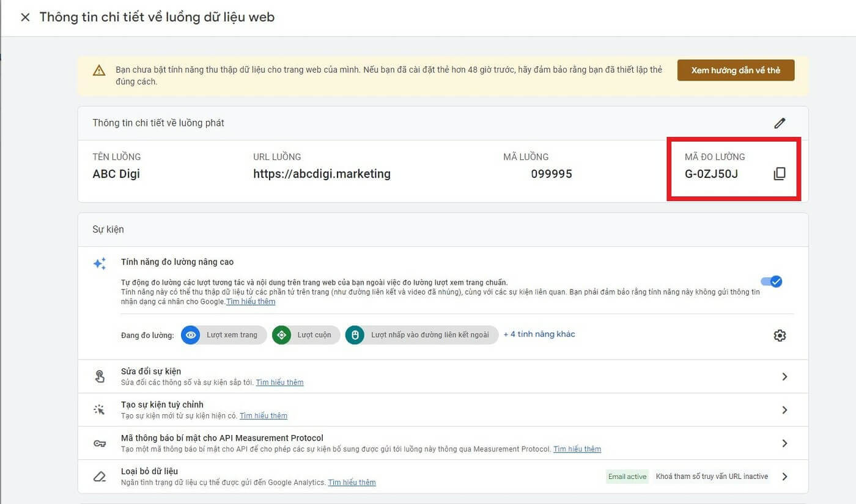
Task: Click Mã thông báo bí mật cho API Measurement Protocol title
Action: (222, 438)
